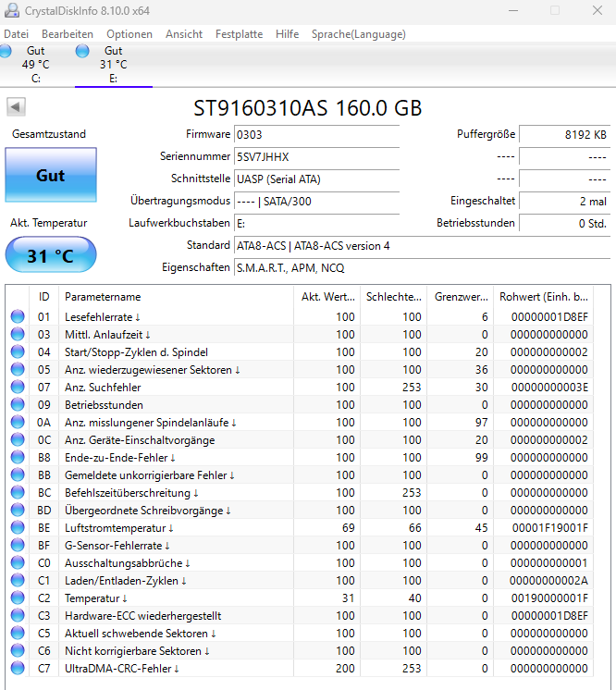Select the Seriennummer field 5SV7JHHX
The width and height of the screenshot is (616, 690).
click(x=317, y=157)
